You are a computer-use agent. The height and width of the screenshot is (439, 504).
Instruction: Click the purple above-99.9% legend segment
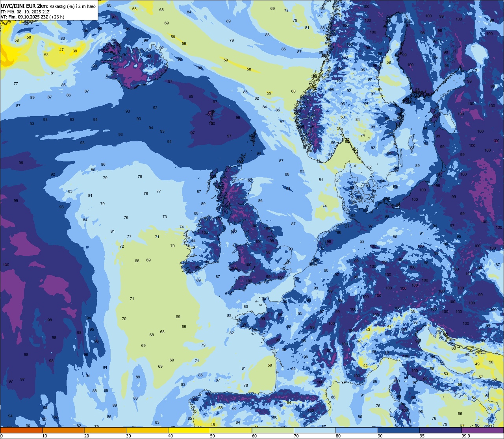[483, 430]
